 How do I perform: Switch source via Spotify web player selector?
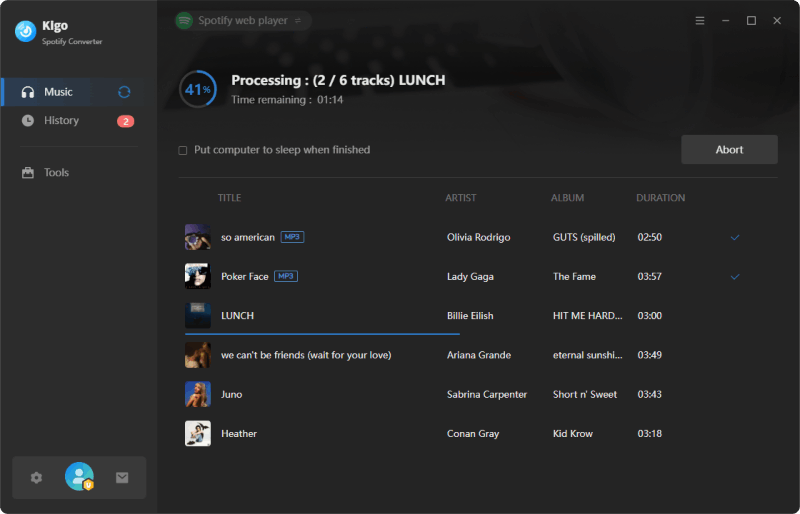click(243, 20)
